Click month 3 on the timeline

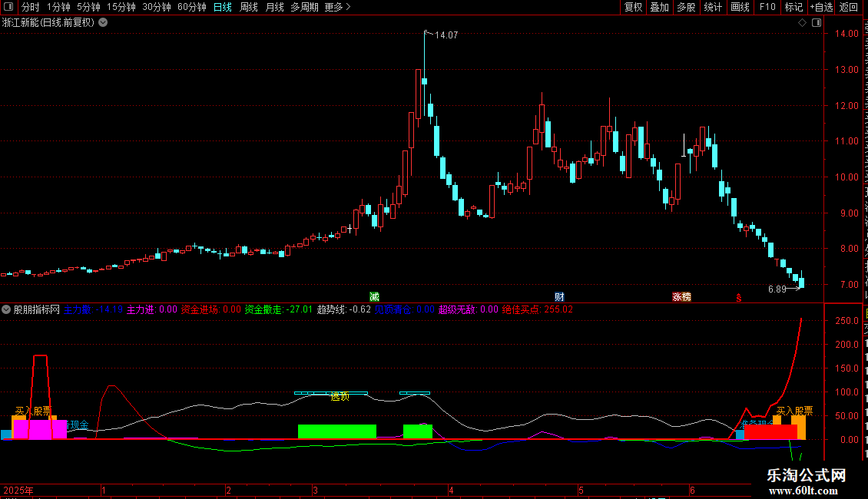coord(315,490)
